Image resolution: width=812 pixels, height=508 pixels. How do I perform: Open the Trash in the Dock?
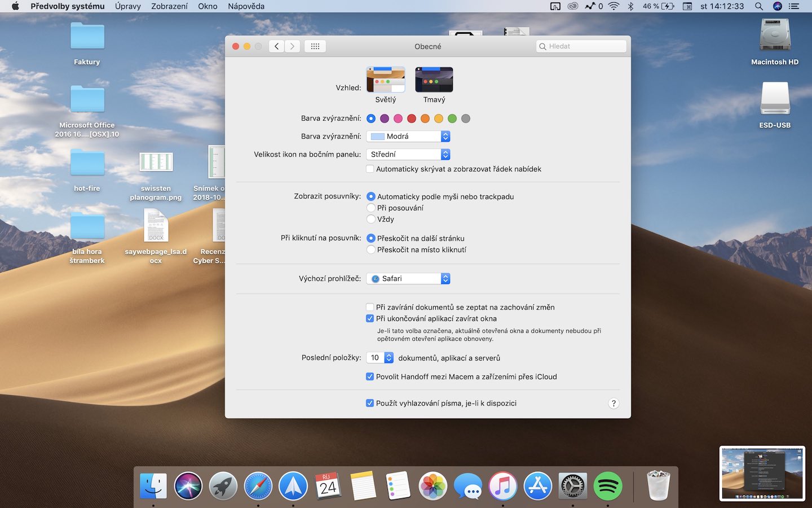click(658, 485)
